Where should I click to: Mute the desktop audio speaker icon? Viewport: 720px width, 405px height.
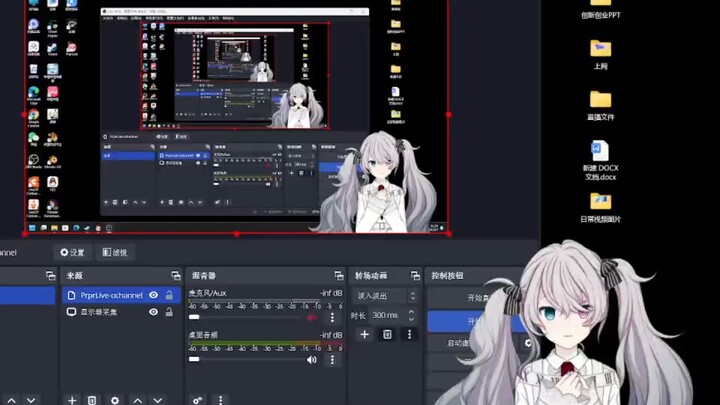[312, 359]
